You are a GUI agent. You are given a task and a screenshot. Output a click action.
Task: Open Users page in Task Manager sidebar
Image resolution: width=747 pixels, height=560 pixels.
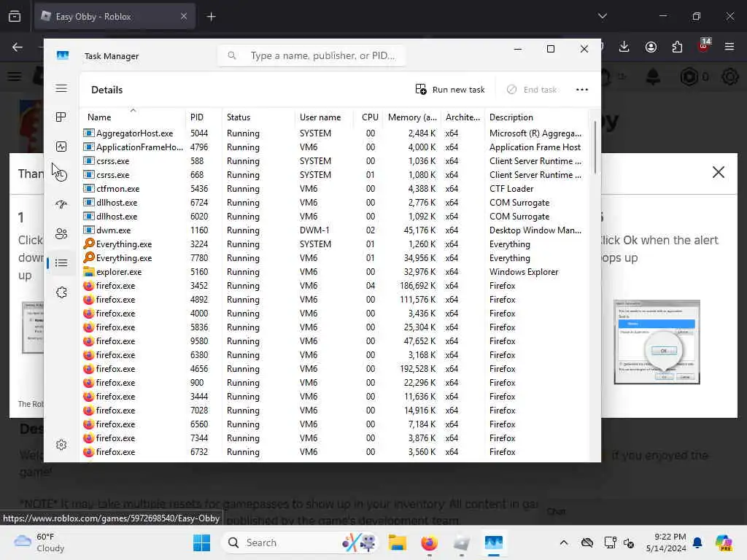point(61,234)
